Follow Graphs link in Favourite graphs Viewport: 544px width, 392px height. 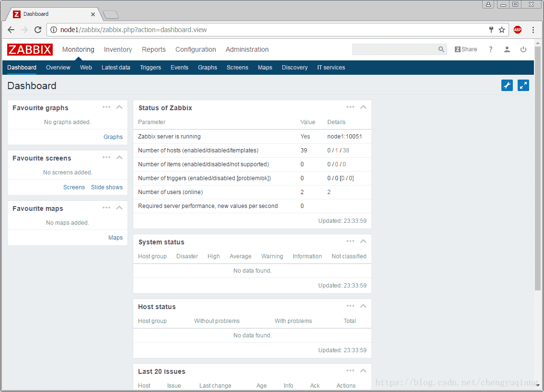point(113,137)
